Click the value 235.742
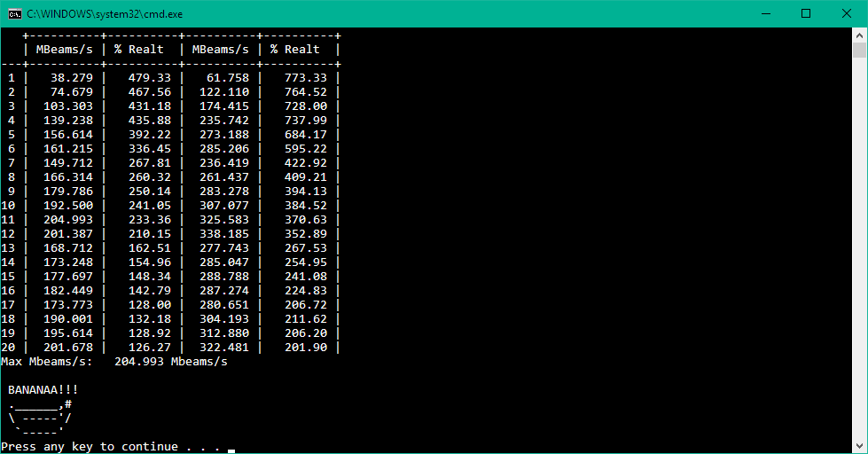 (224, 120)
